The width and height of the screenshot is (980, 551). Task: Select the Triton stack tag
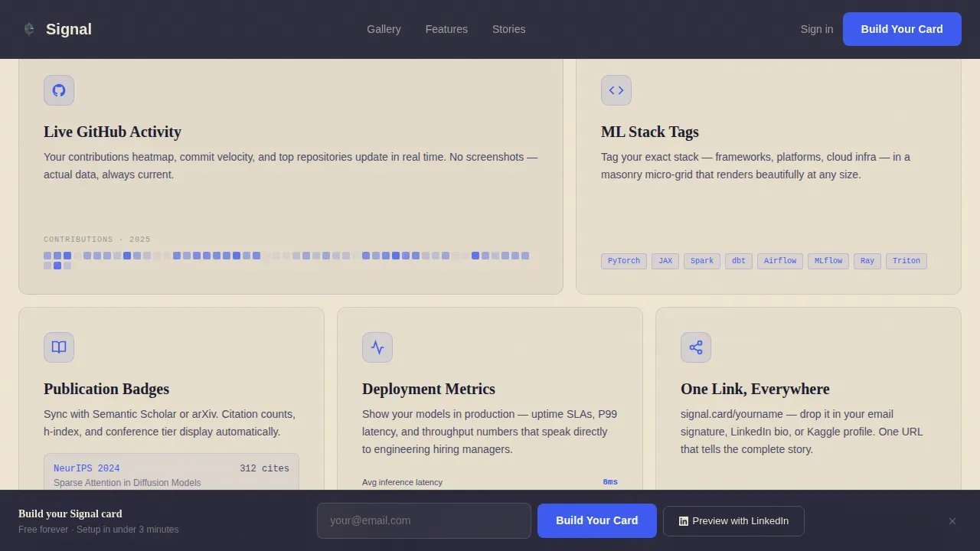[906, 261]
